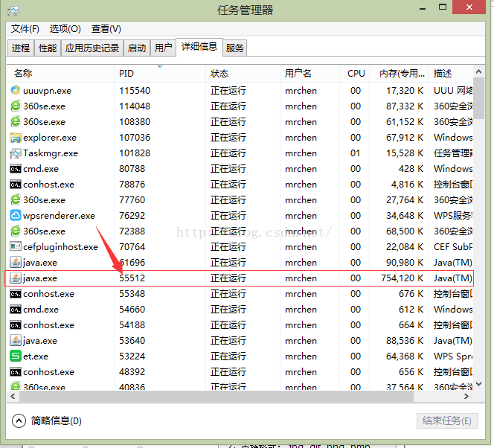Select the 详细信息 tab
This screenshot has width=494, height=448.
pyautogui.click(x=199, y=47)
